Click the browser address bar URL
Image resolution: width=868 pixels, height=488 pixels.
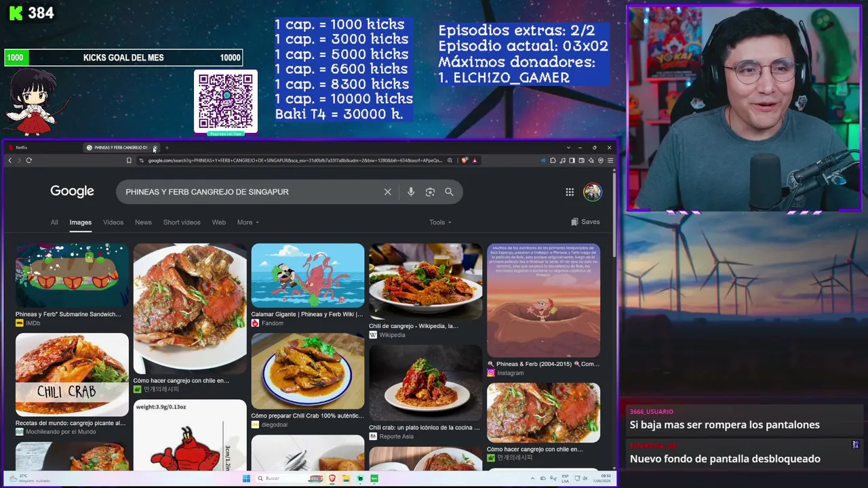(x=295, y=161)
